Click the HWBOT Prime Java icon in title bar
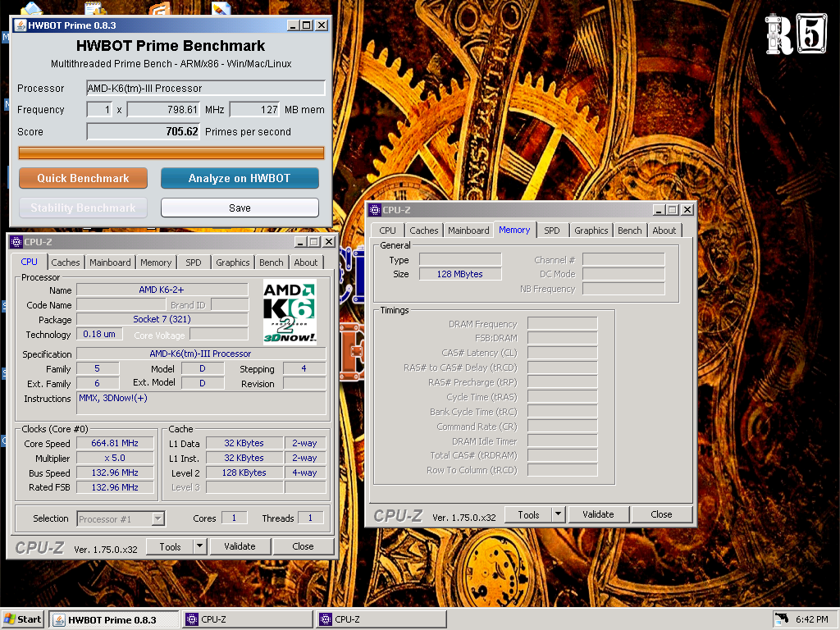This screenshot has width=840, height=630. point(21,25)
